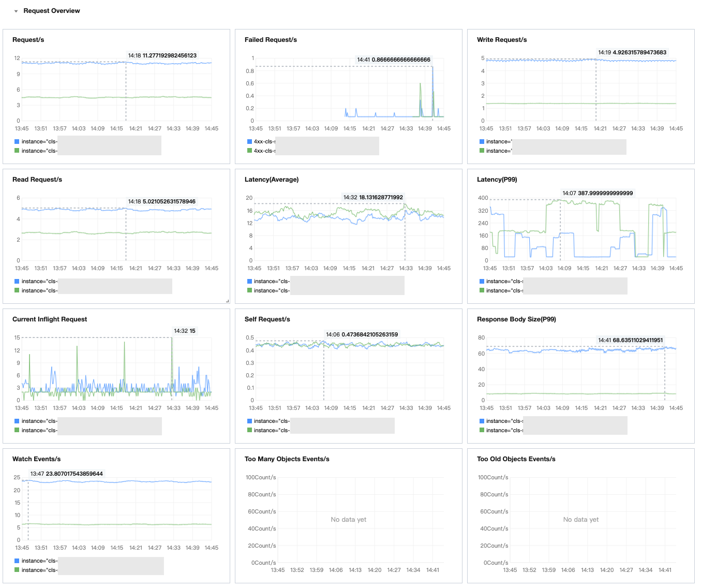The image size is (702, 588).
Task: Click green legend icon in Self Request/s
Action: 249,430
